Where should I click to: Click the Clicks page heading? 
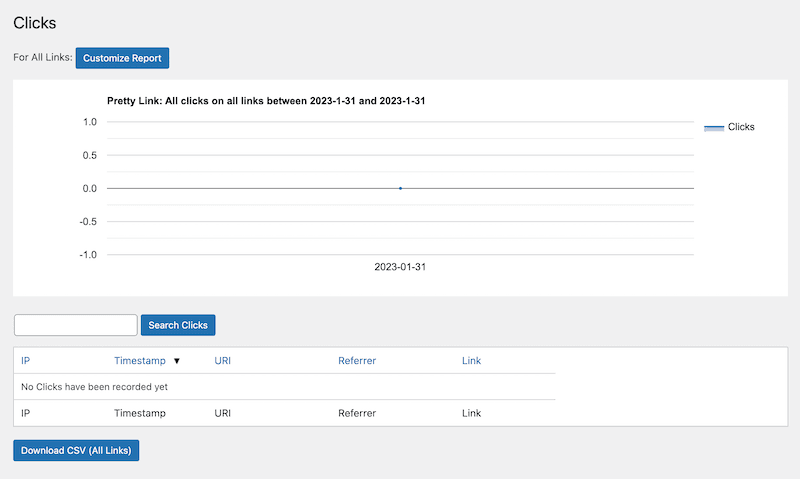click(35, 22)
